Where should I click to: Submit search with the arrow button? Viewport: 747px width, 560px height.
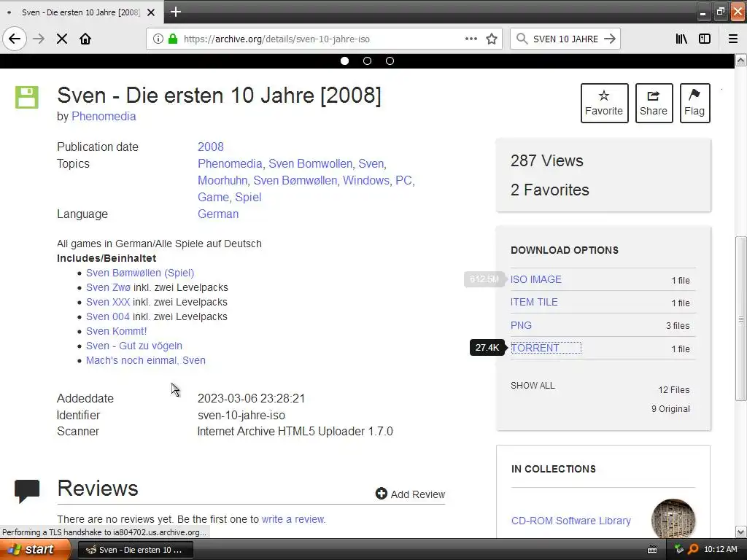tap(610, 39)
